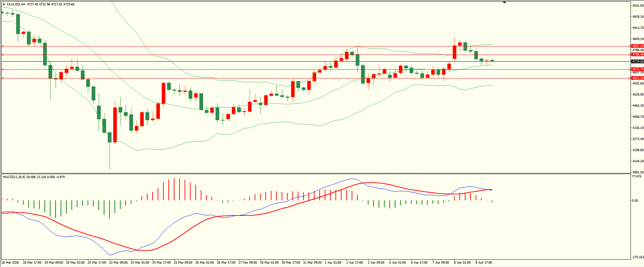Click the chart shift triangle marker at top

tap(504, 2)
